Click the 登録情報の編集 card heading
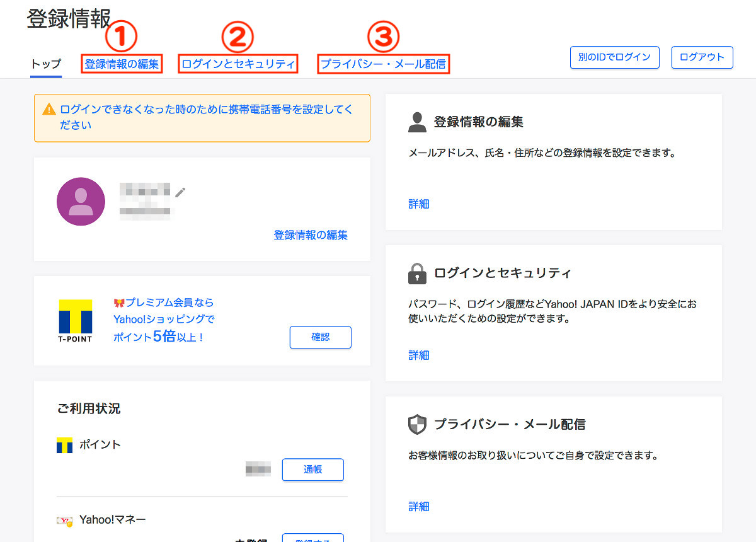Image resolution: width=756 pixels, height=542 pixels. coord(479,122)
